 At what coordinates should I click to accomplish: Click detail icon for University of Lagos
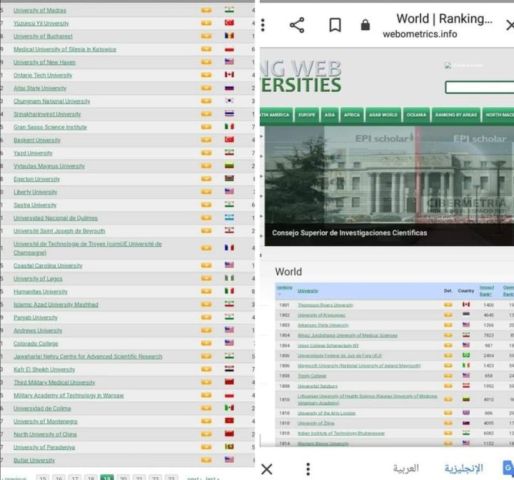tap(206, 278)
